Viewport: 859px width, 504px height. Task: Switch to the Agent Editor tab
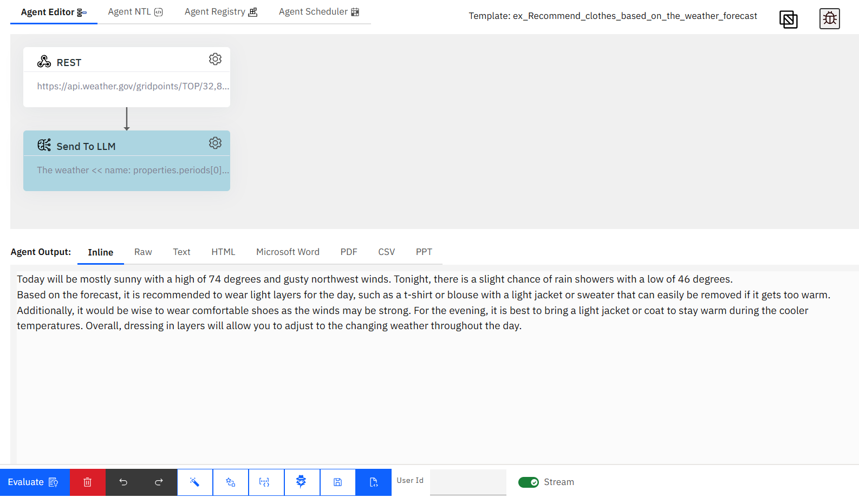54,12
